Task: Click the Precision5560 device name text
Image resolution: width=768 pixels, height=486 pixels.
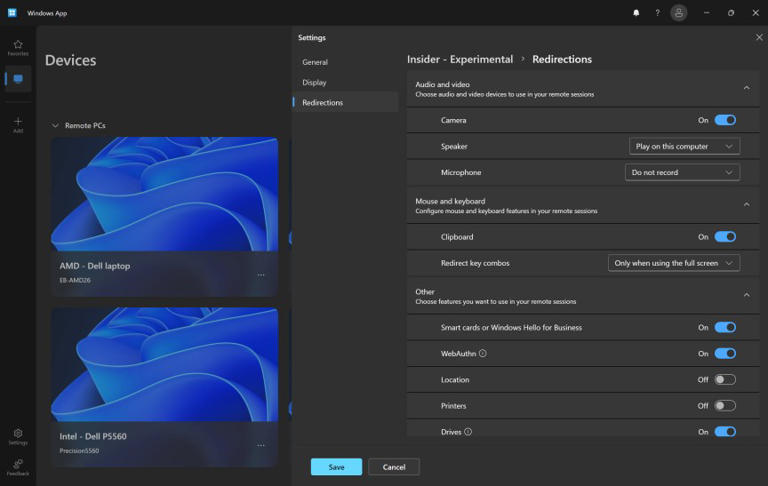Action: point(79,451)
